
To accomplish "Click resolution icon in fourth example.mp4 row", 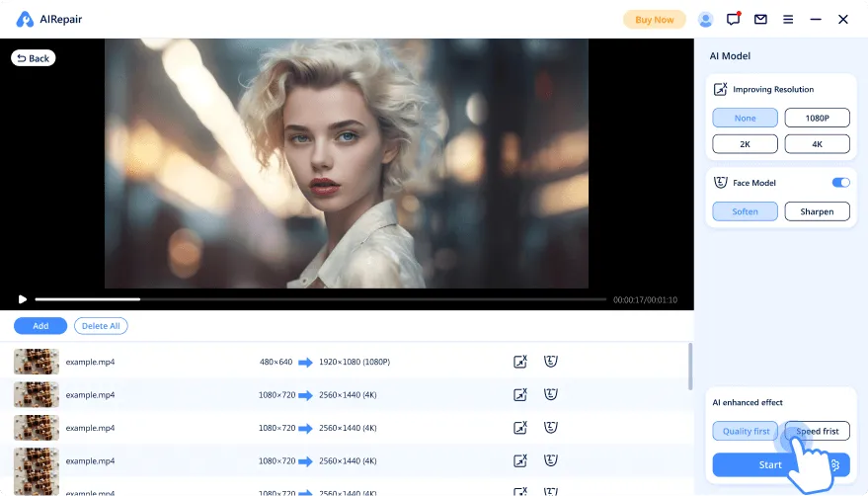I will click(x=520, y=460).
